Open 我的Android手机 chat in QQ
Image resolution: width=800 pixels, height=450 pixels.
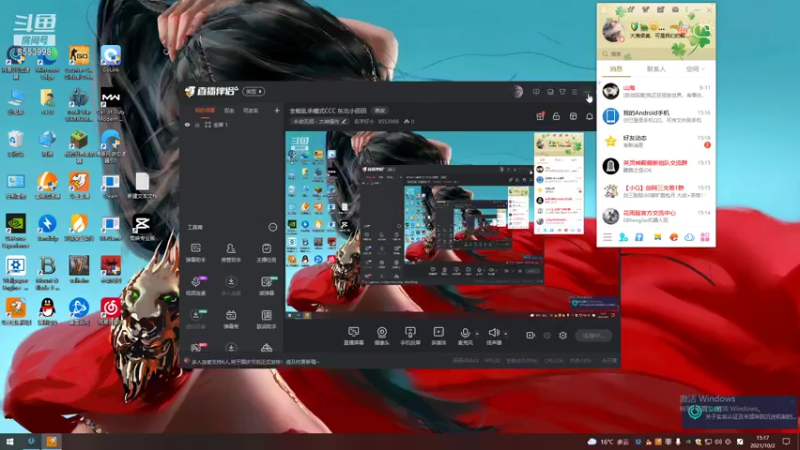656,116
